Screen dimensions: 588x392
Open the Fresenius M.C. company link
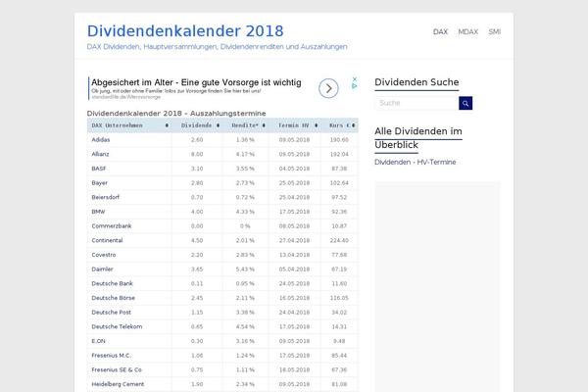click(112, 355)
